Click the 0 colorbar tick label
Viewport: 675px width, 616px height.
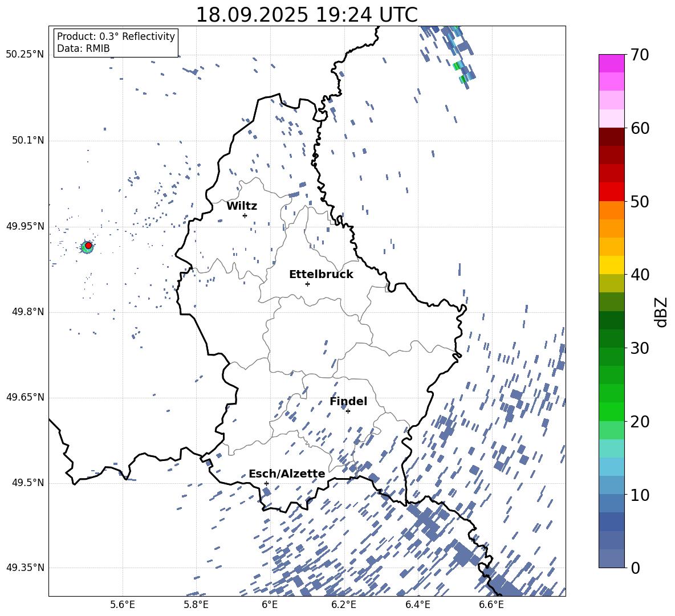tap(635, 568)
